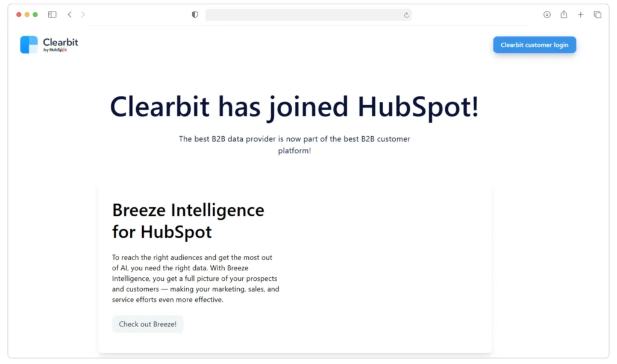Open the share sheet icon

564,14
